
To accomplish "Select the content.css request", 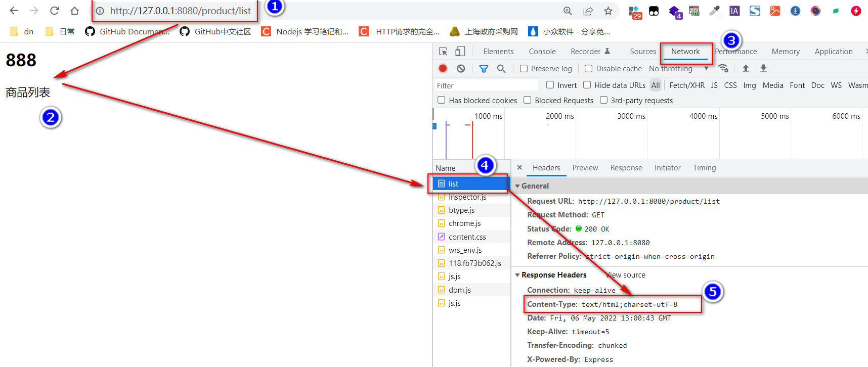I will point(471,237).
